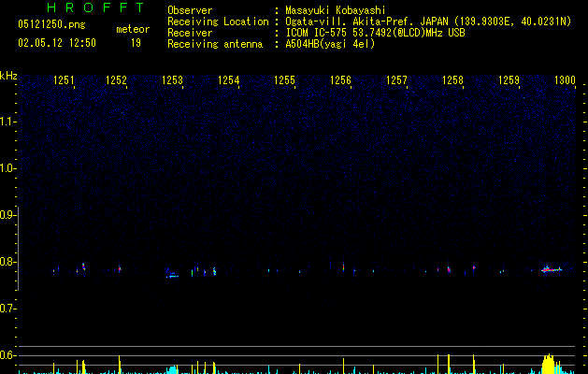Select the file name 05121250.png
This screenshot has height=374, width=588.
(51, 24)
